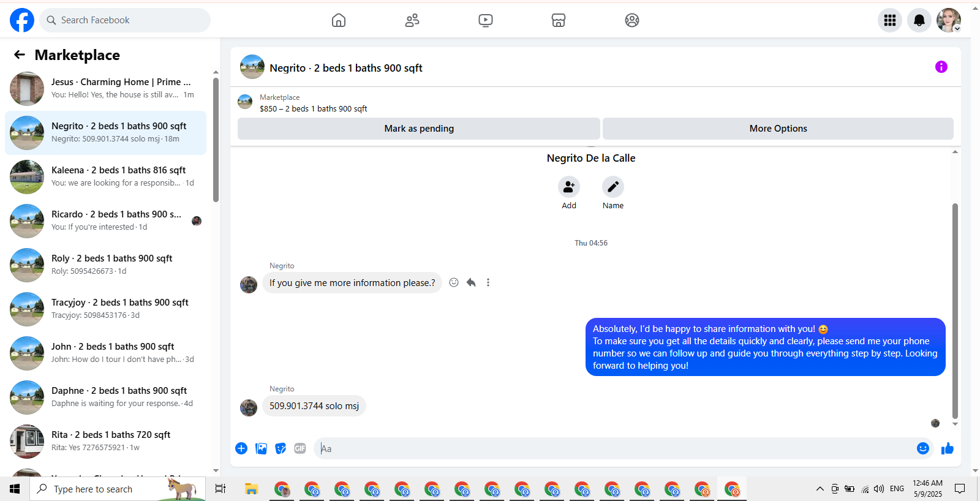Open Kaleena 2 beds 816 sqft conversation

pos(105,177)
